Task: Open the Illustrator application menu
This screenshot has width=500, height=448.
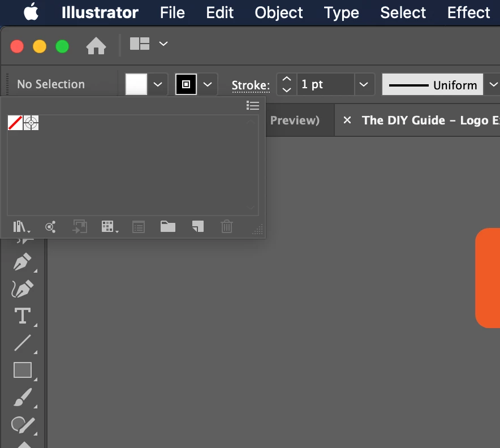Action: point(100,13)
